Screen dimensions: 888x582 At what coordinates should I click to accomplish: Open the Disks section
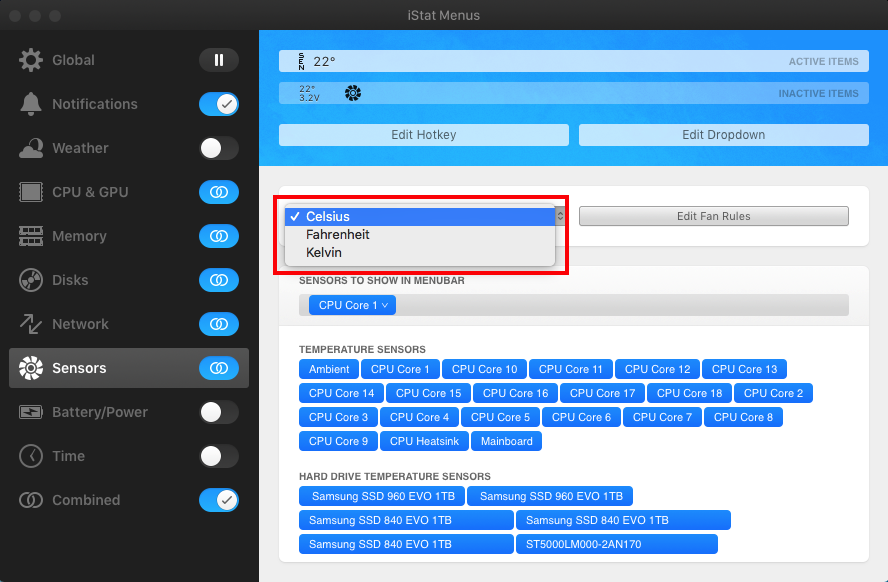[x=129, y=280]
